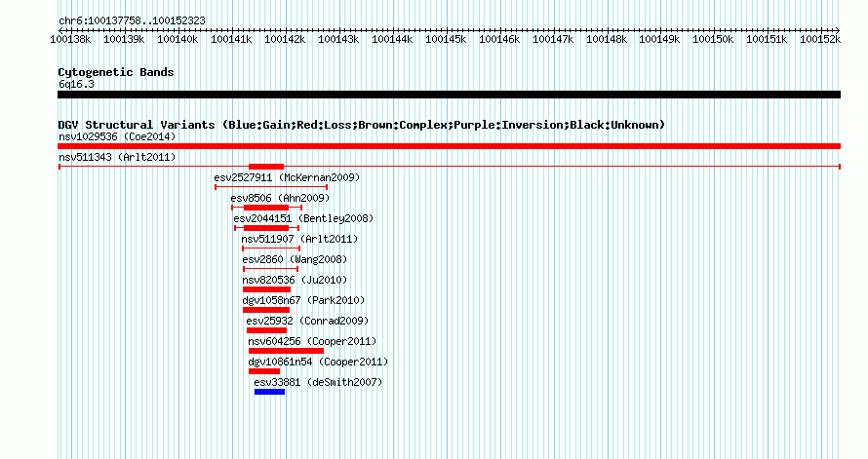Open nsv511907 (Arlt2011) variant label
This screenshot has height=459, width=868.
click(x=299, y=239)
